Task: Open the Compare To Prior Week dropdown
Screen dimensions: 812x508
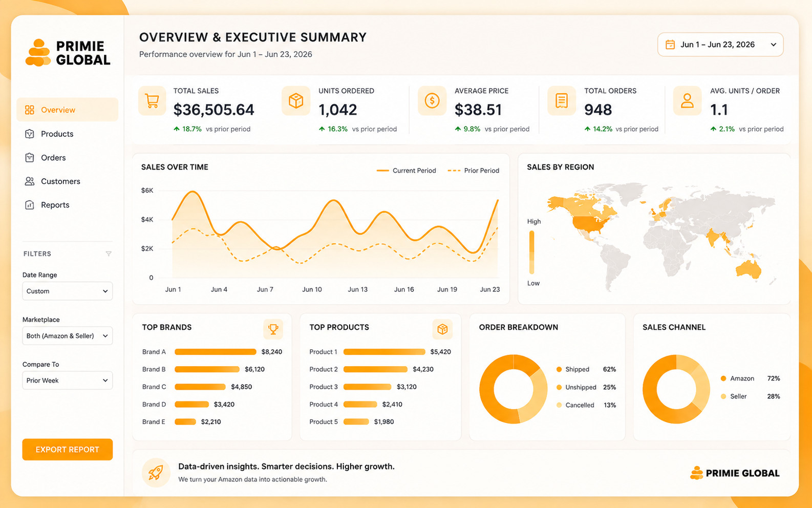Action: [68, 380]
